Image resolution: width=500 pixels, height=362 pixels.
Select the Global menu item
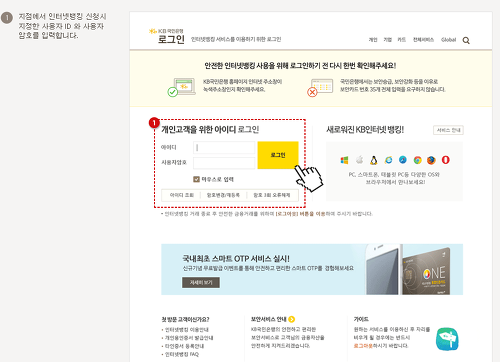[x=448, y=40]
